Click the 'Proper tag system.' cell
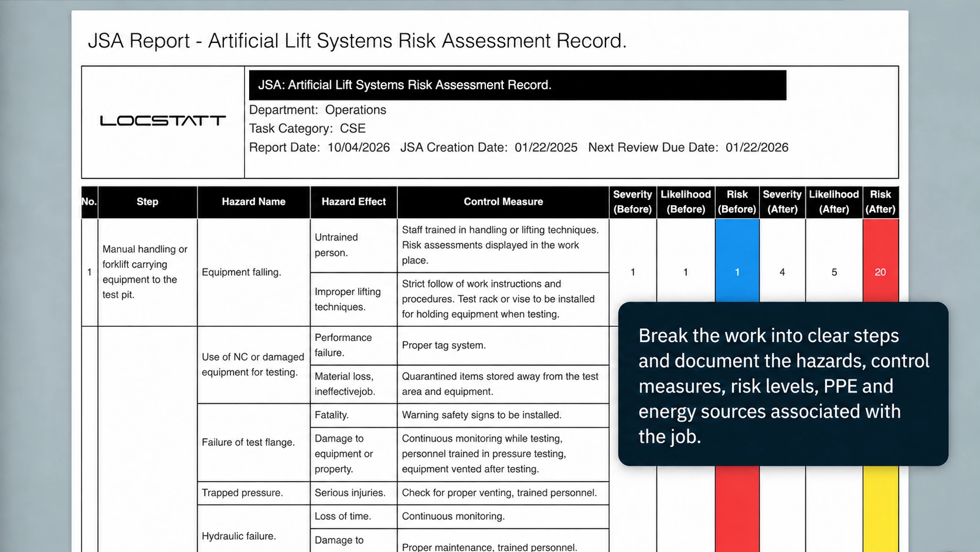Image resolution: width=980 pixels, height=552 pixels. [503, 346]
